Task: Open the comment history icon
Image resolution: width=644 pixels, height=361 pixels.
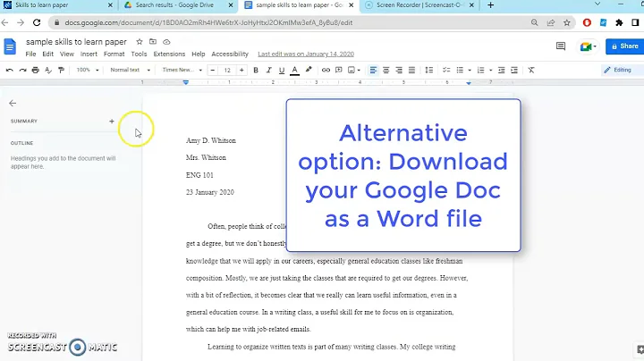Action: tap(561, 46)
